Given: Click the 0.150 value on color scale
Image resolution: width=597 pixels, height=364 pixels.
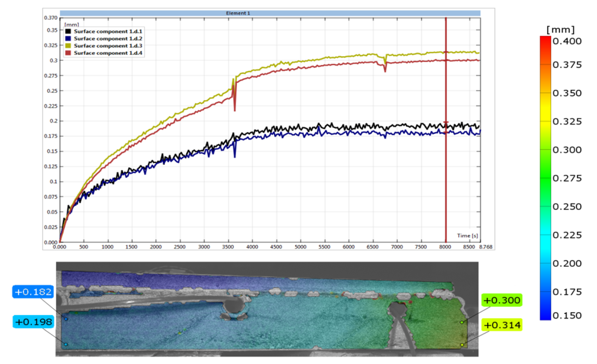Looking at the screenshot, I should coord(567,316).
